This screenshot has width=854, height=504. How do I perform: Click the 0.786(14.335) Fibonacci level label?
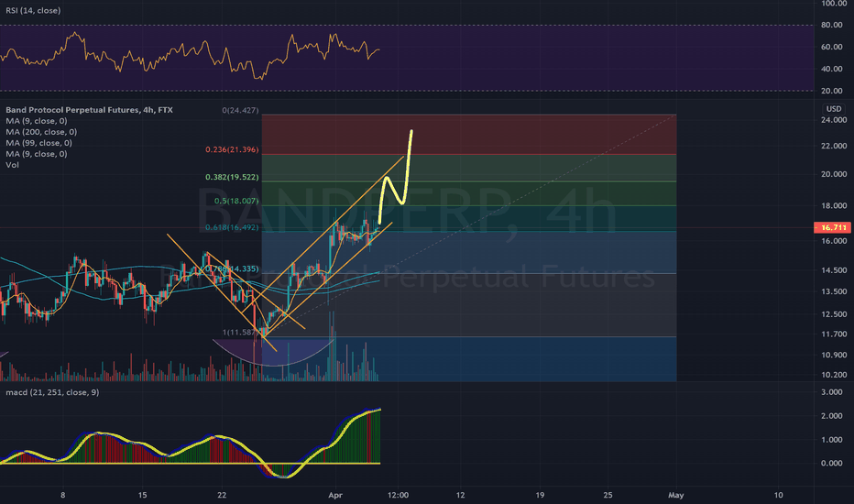coord(232,268)
